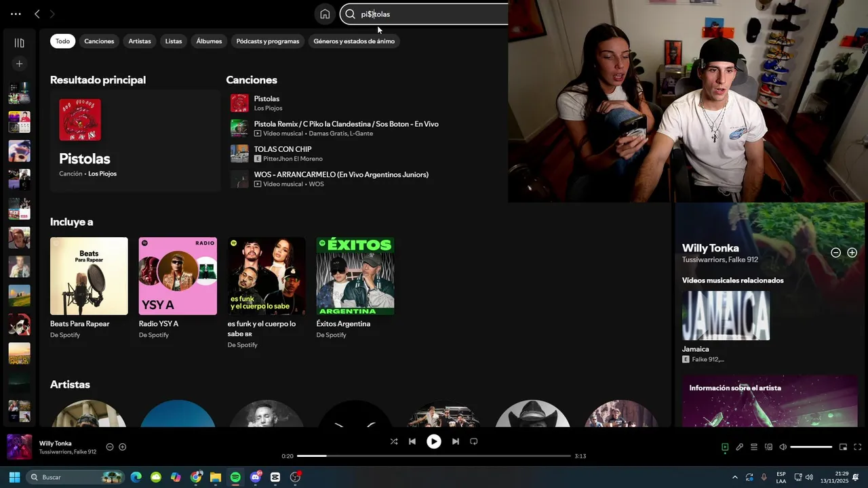Go forward with the right arrow

[x=52, y=14]
